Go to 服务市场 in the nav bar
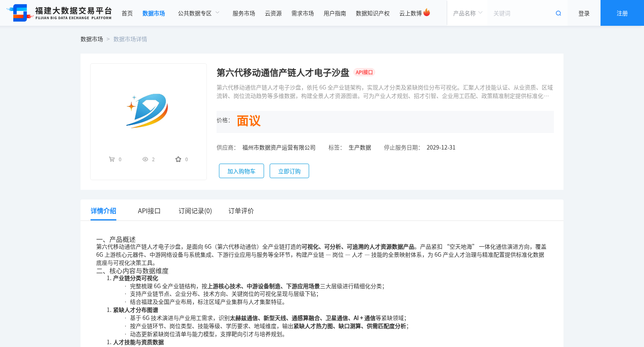Screen dimensions: 644x347 (244, 13)
